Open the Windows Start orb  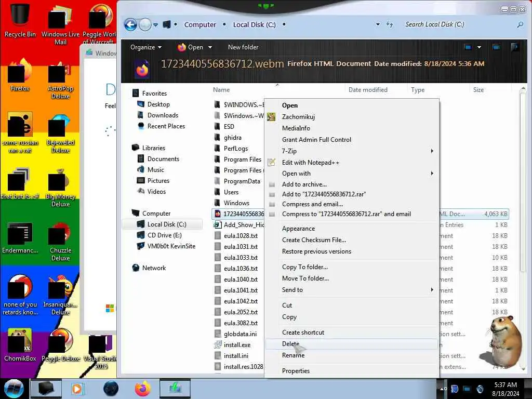(x=14, y=389)
